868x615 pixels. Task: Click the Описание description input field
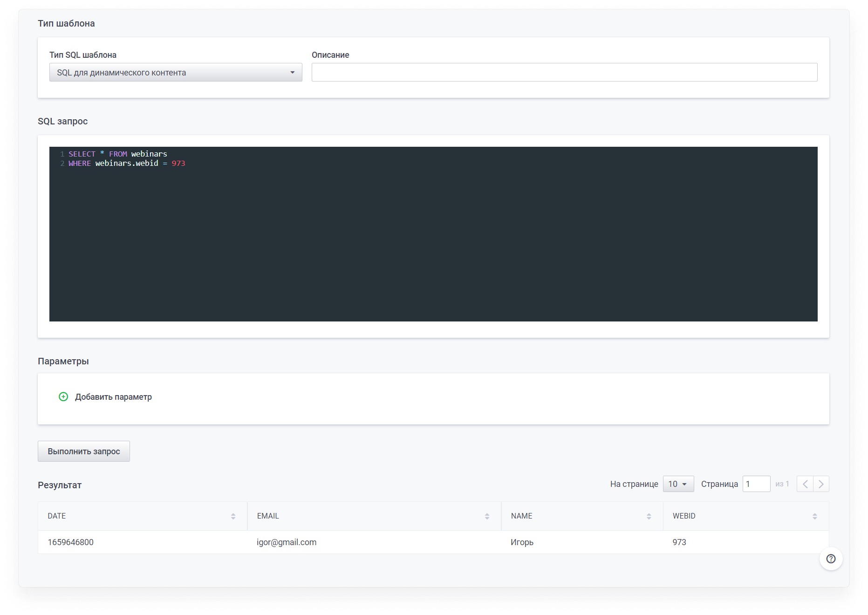click(564, 72)
